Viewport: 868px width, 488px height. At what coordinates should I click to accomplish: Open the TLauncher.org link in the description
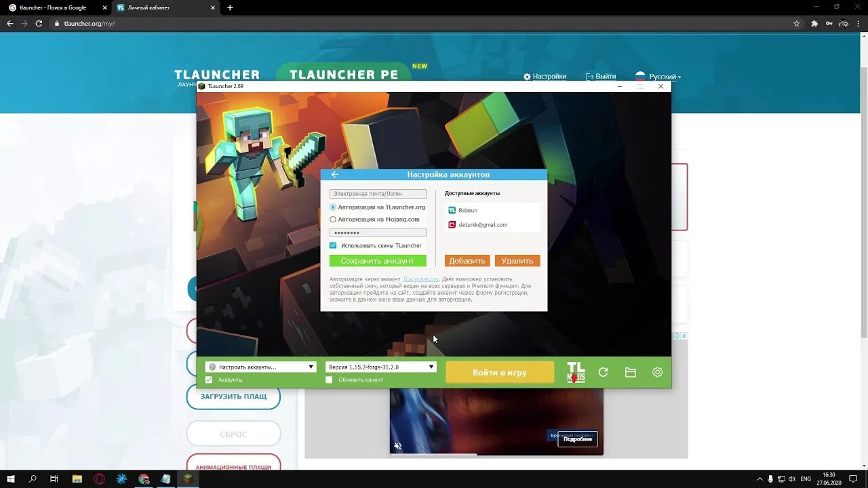421,279
